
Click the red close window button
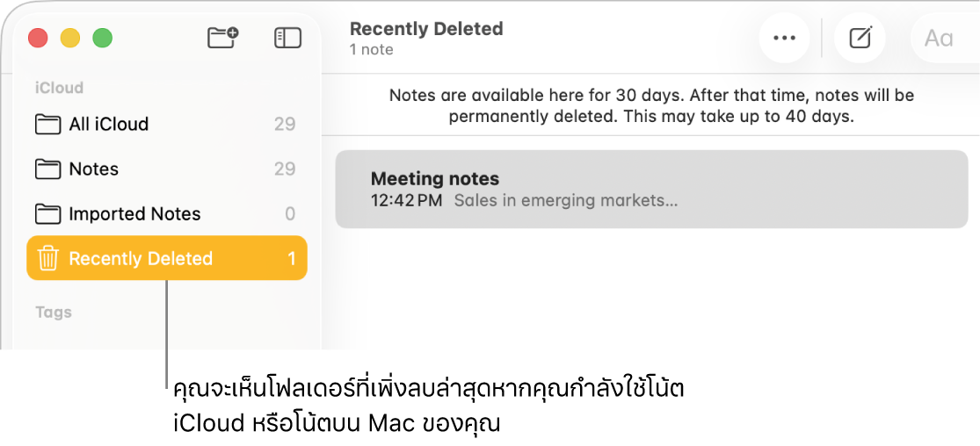coord(38,38)
